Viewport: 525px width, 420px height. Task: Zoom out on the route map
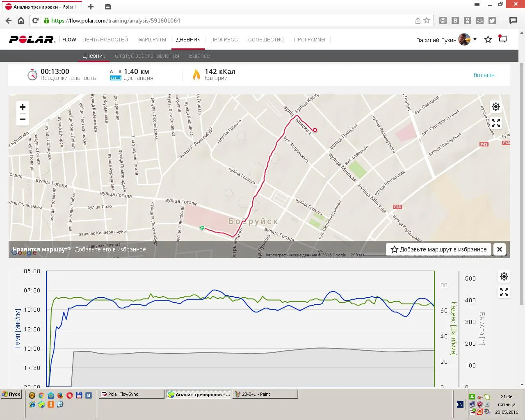[23, 119]
